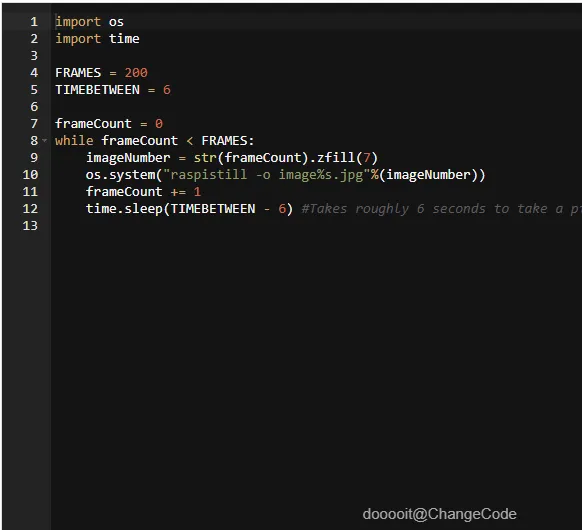Viewport: 582px width, 530px height.
Task: Click the value 200 after FRAMES
Action: coord(136,73)
